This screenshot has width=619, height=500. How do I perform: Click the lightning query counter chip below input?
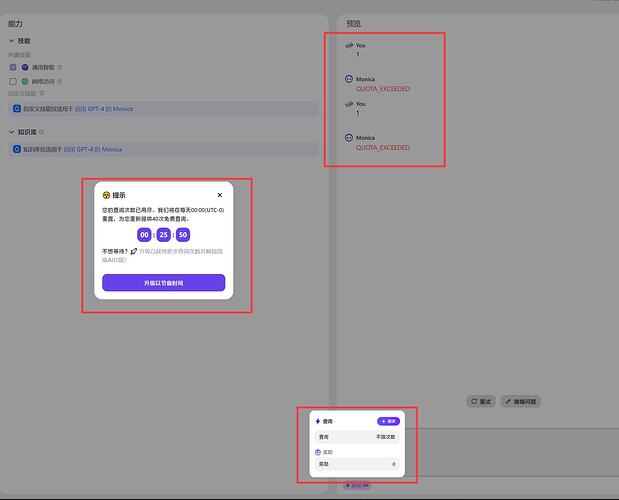pyautogui.click(x=357, y=485)
